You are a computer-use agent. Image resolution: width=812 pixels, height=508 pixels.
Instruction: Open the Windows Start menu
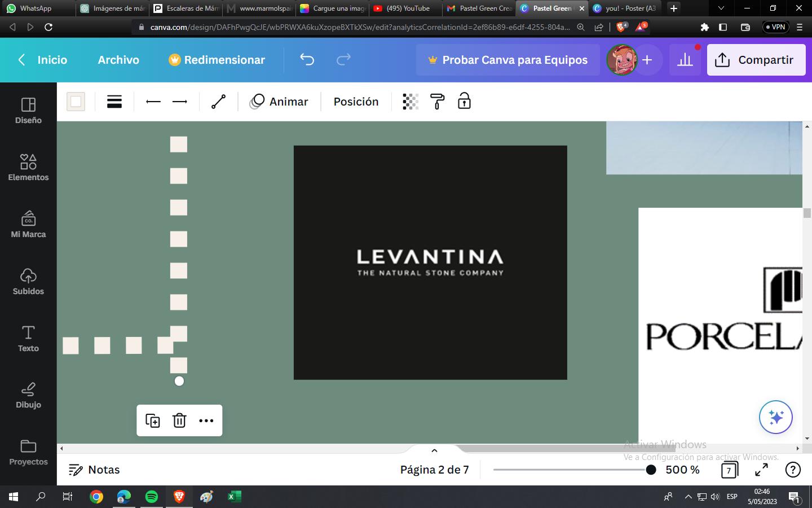[14, 497]
